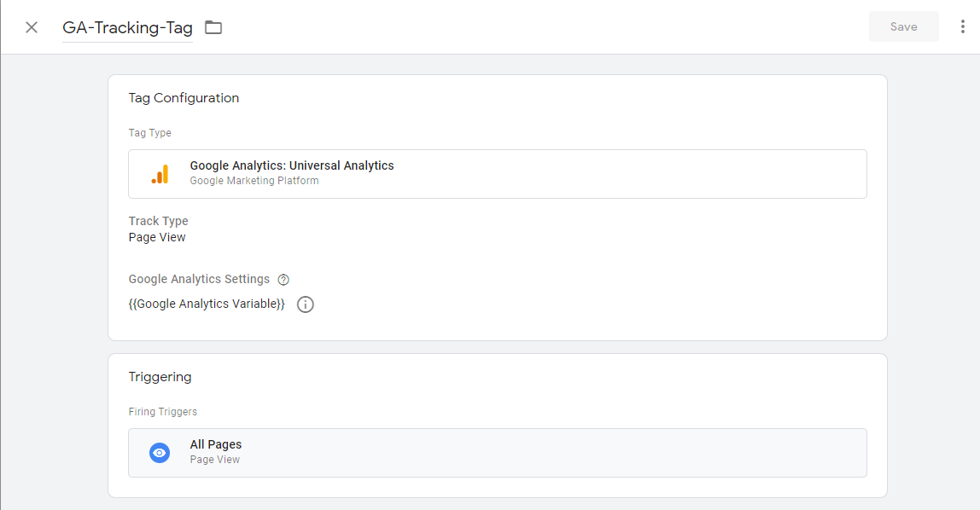
Task: Click the Tag Type label
Action: (x=149, y=133)
